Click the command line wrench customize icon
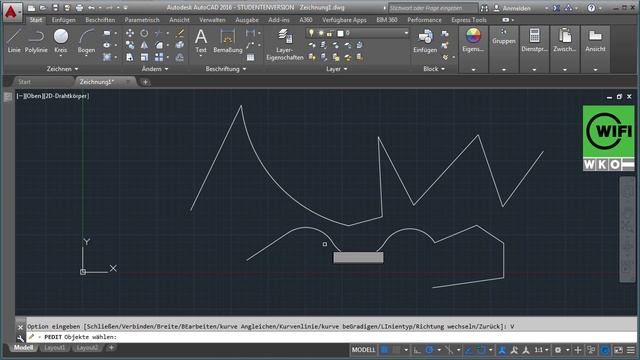Viewport: 640px width, 360px height. [x=20, y=338]
